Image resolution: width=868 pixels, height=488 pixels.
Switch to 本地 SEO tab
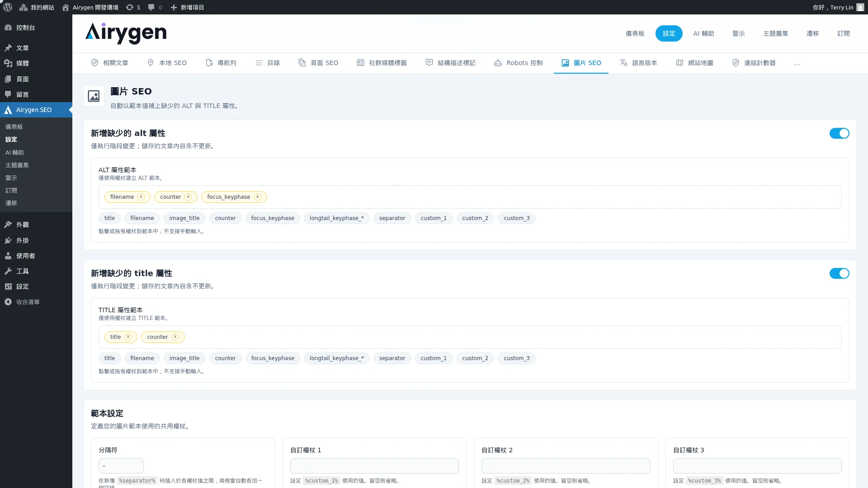tap(167, 63)
